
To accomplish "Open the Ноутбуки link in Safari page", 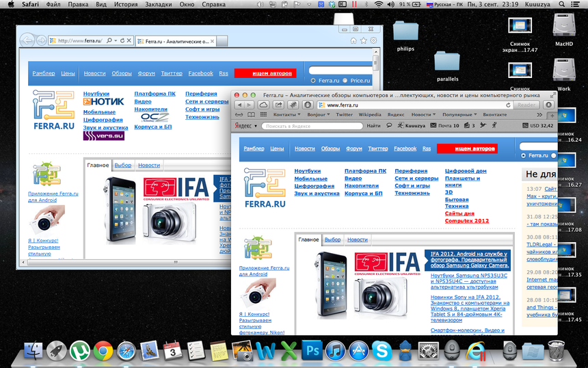I will point(308,171).
